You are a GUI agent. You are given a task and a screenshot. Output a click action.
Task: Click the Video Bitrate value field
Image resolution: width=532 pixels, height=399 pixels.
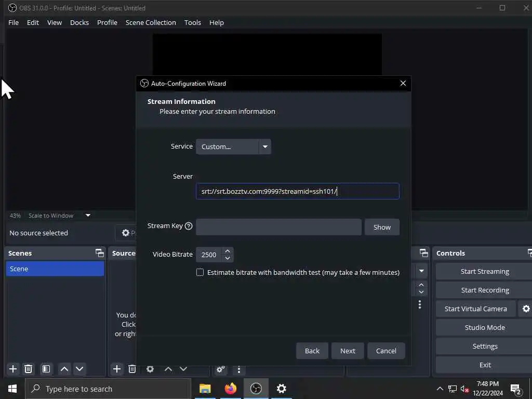tap(209, 255)
